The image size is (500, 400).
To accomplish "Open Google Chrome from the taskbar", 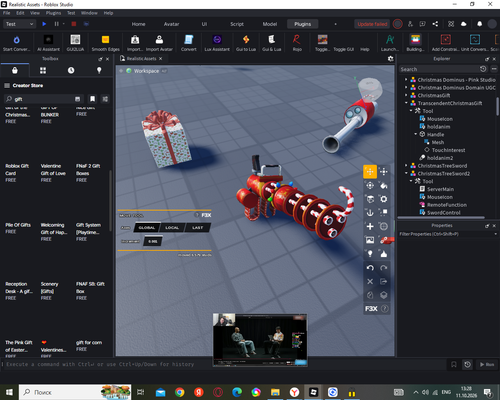I will [179, 392].
